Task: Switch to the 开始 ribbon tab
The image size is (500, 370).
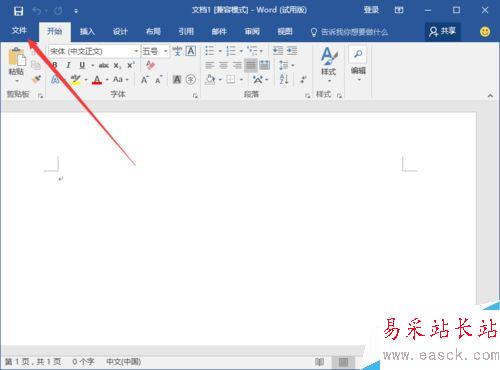Action: 55,31
